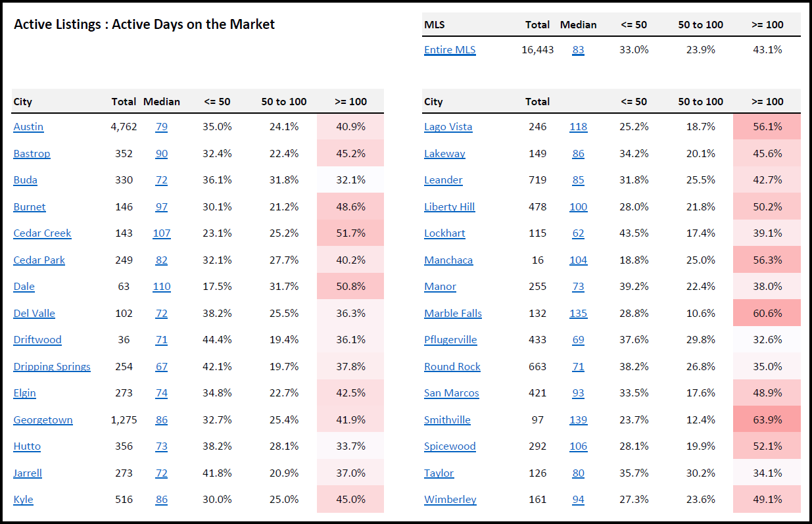Image resolution: width=812 pixels, height=524 pixels.
Task: Select Marble Falls' 60.6% shaded cell
Action: (767, 314)
